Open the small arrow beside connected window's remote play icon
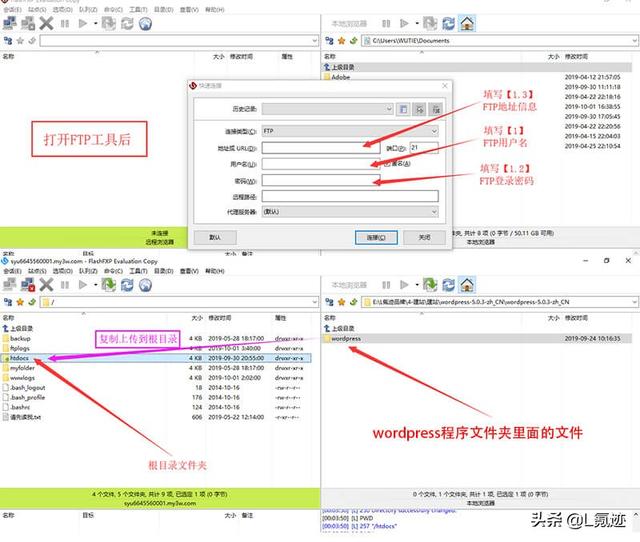The width and height of the screenshot is (640, 542). pyautogui.click(x=96, y=285)
